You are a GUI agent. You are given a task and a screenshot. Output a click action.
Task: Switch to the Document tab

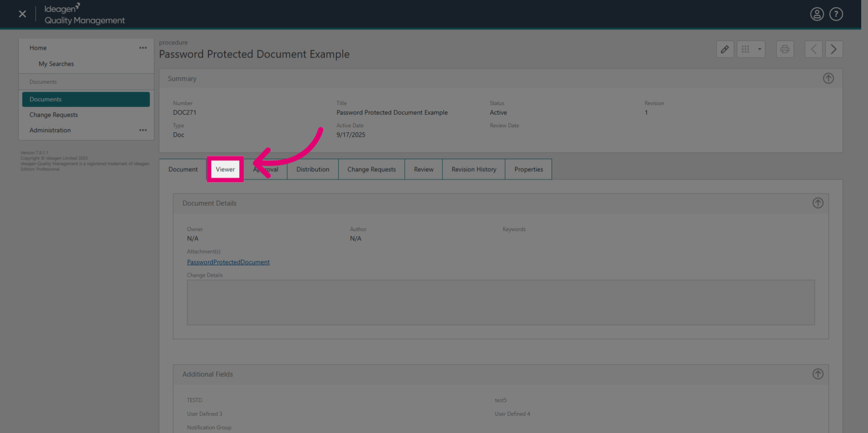point(183,169)
